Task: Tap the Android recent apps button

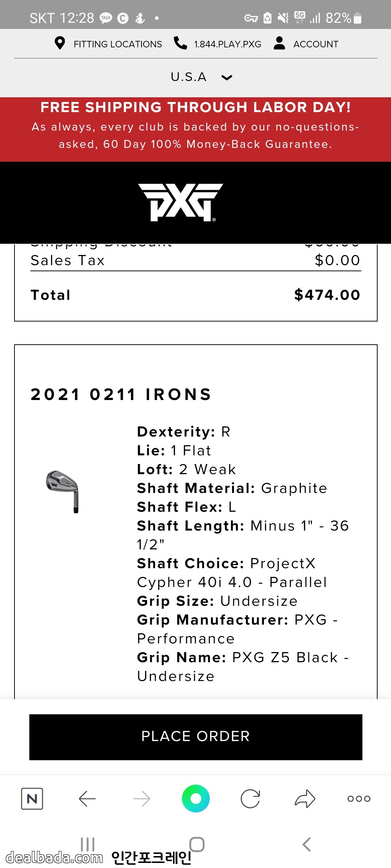Action: 88,844
